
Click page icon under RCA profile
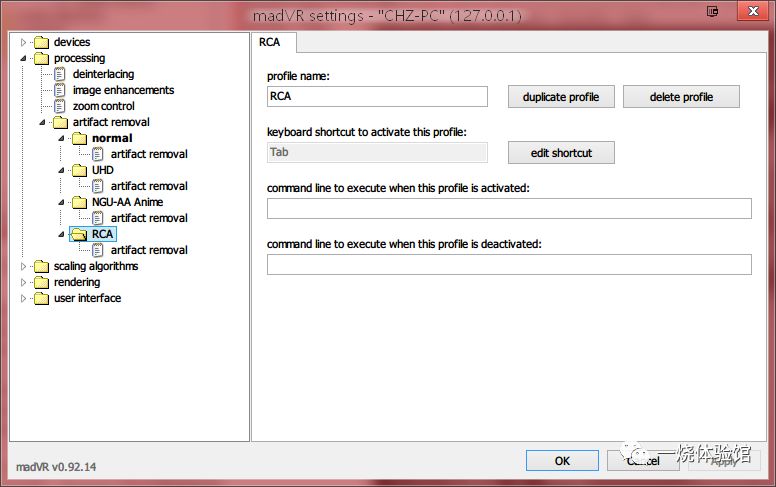point(98,250)
